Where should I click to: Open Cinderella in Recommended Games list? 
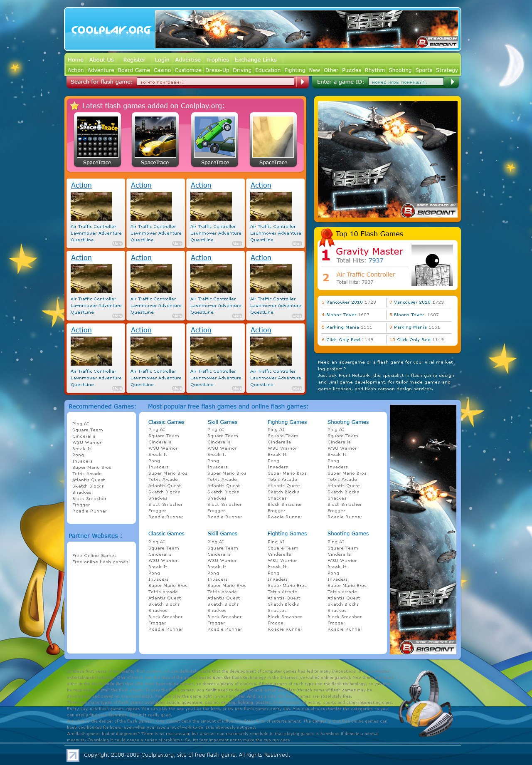(x=84, y=436)
